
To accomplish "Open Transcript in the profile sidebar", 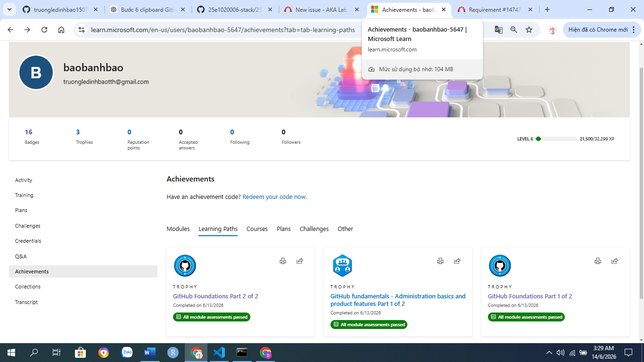I will click(x=26, y=302).
